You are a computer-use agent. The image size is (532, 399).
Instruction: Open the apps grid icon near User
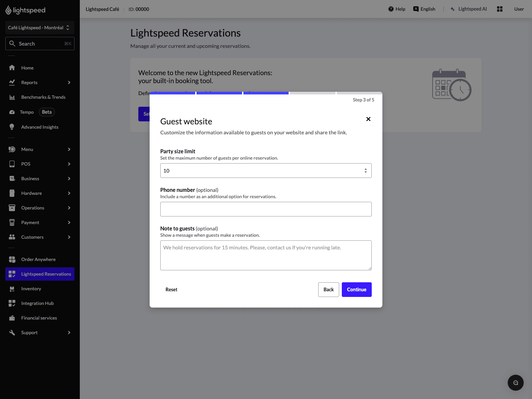[x=500, y=9]
